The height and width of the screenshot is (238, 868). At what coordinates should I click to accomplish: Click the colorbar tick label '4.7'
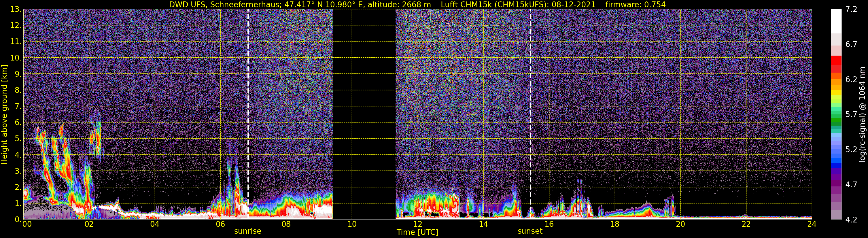pos(851,185)
